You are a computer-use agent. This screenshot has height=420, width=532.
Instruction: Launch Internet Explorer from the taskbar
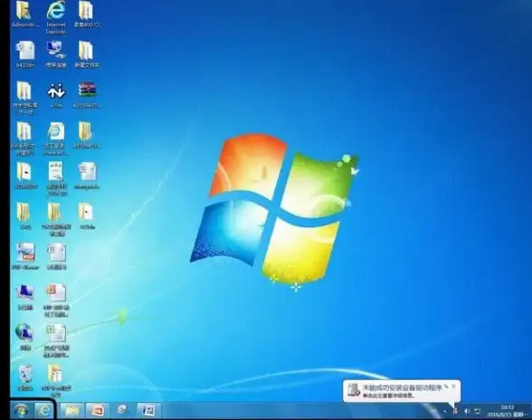(44, 411)
